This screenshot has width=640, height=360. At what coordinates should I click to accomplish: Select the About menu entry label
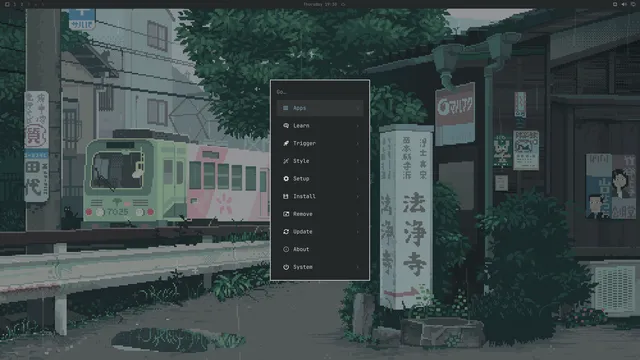coord(301,249)
